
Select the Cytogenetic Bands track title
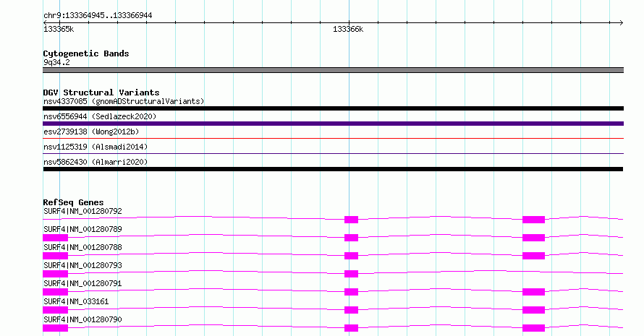(x=86, y=53)
